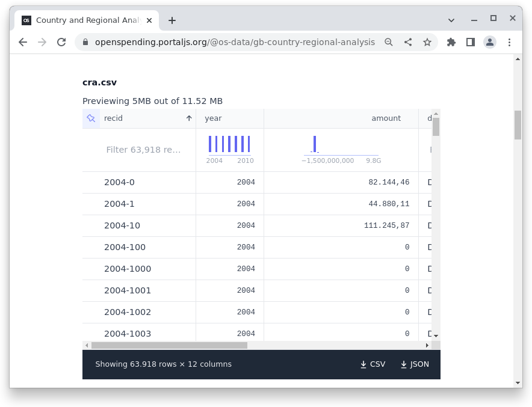Open a new browser tab

click(x=172, y=20)
